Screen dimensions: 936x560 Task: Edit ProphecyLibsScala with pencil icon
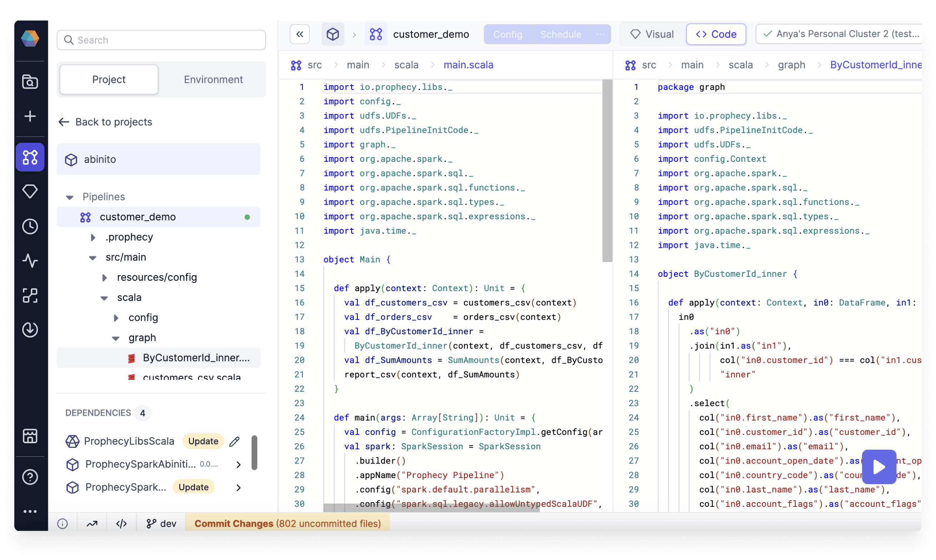click(x=234, y=441)
